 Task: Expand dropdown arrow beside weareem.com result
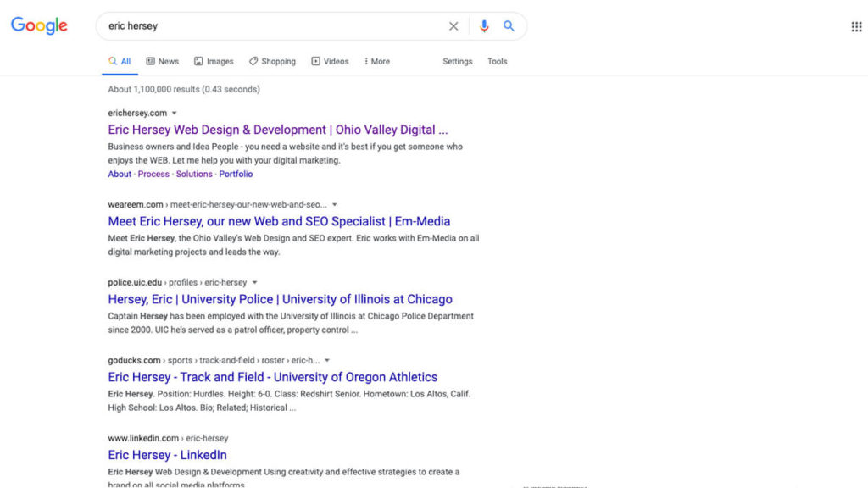335,204
